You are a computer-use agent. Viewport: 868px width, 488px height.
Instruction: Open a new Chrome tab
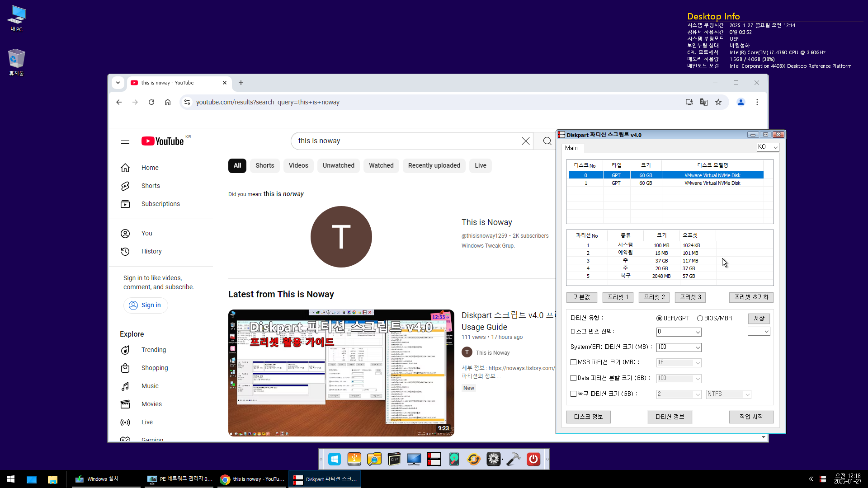241,83
